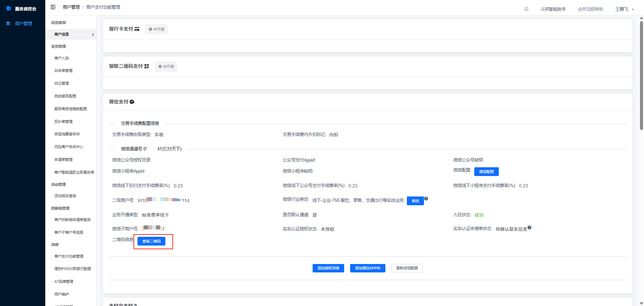Open 协议管理 menu item
Viewport: 644px width, 306px height.
pyautogui.click(x=62, y=83)
